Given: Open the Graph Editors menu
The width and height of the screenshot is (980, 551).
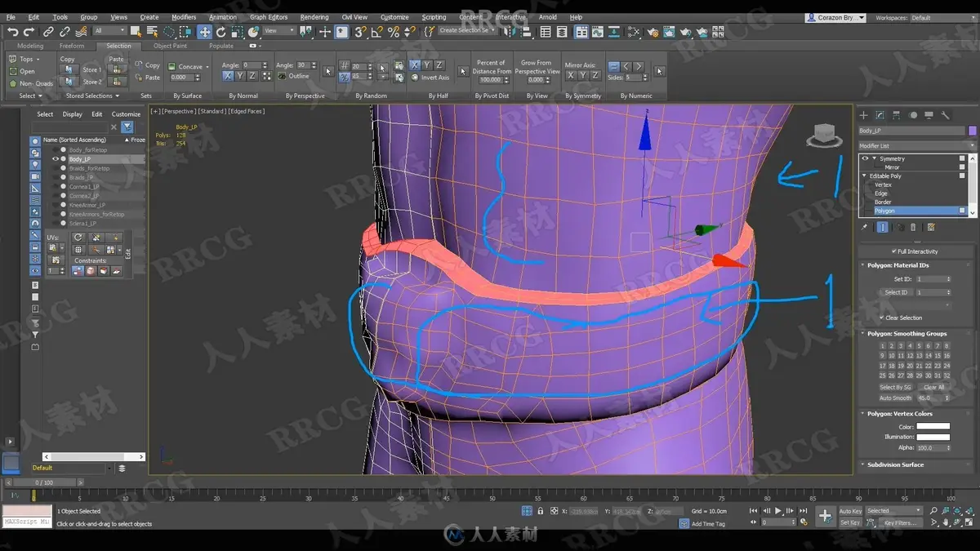Looking at the screenshot, I should [x=269, y=17].
